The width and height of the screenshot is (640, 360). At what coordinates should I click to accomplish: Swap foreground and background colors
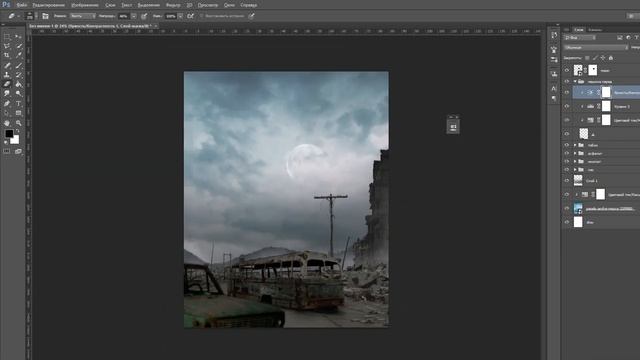point(18,131)
